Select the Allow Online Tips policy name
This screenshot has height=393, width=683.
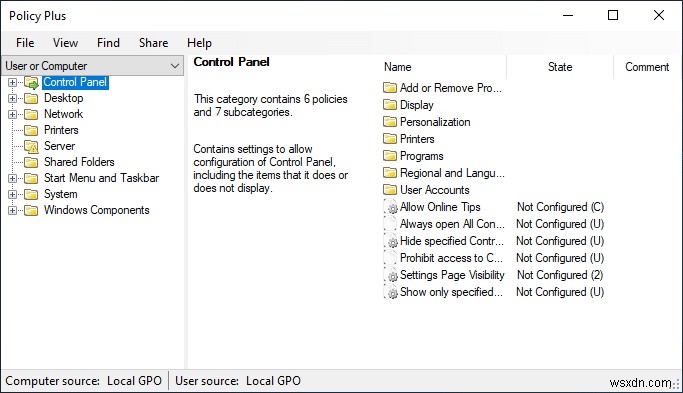pyautogui.click(x=440, y=207)
